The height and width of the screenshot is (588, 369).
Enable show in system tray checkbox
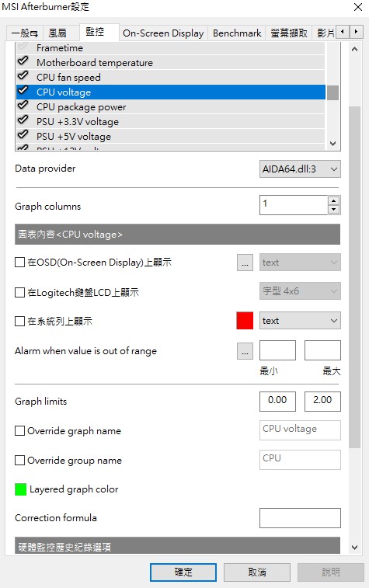pyautogui.click(x=19, y=321)
